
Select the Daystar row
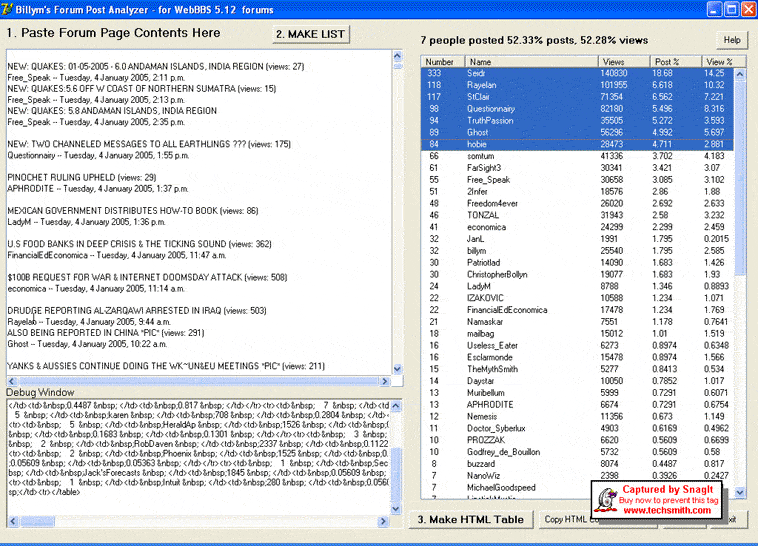click(x=577, y=381)
